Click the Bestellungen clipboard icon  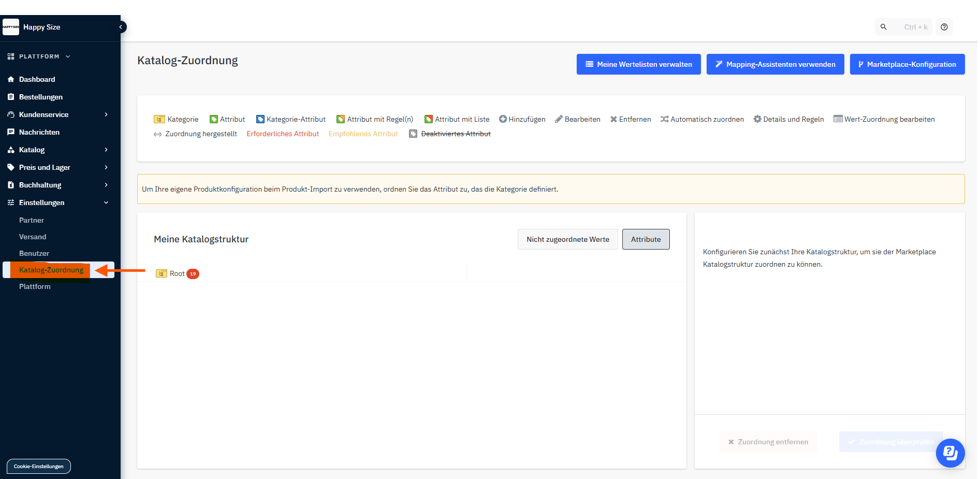click(x=11, y=97)
